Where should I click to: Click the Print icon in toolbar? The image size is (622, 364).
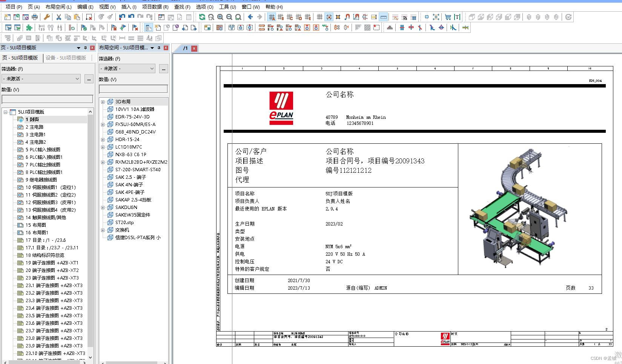pos(35,17)
